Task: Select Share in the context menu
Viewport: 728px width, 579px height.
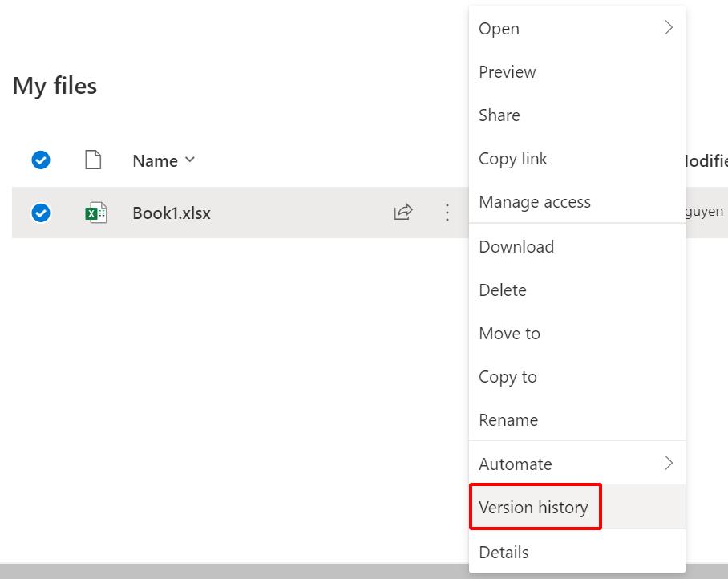Action: (x=499, y=115)
